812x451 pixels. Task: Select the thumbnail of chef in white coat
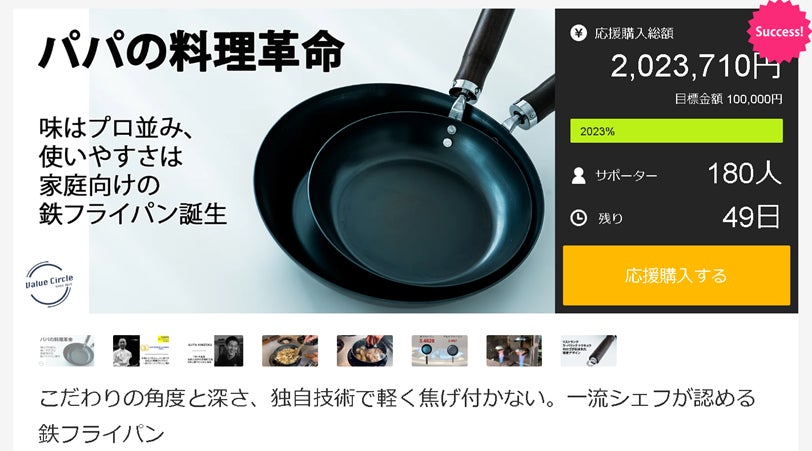141,351
